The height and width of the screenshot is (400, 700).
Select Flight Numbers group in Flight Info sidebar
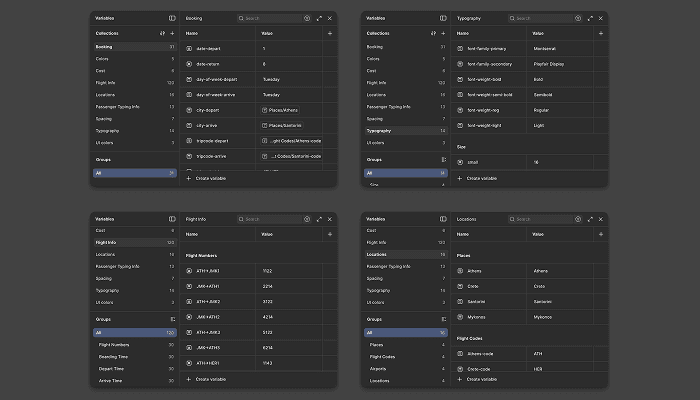tap(135, 345)
